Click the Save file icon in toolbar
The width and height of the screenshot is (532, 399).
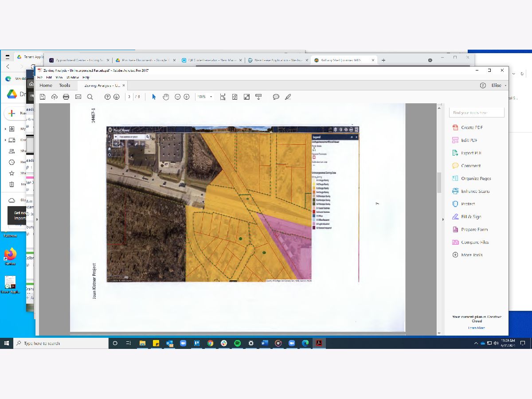coord(43,97)
